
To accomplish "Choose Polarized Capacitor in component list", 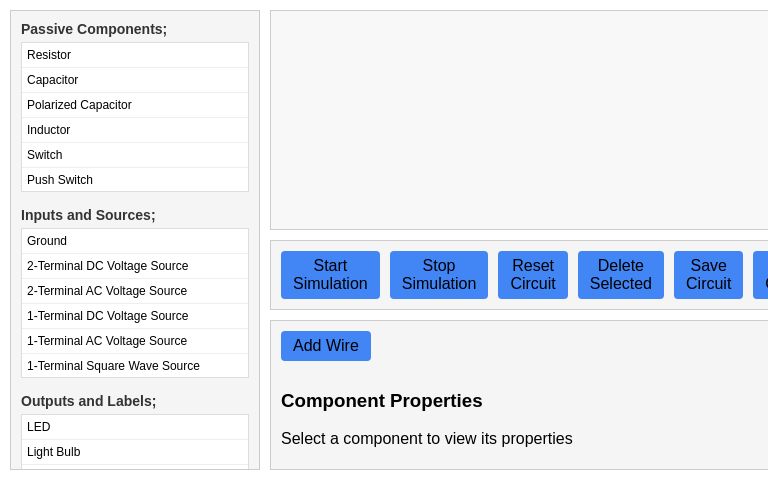I will click(135, 105).
